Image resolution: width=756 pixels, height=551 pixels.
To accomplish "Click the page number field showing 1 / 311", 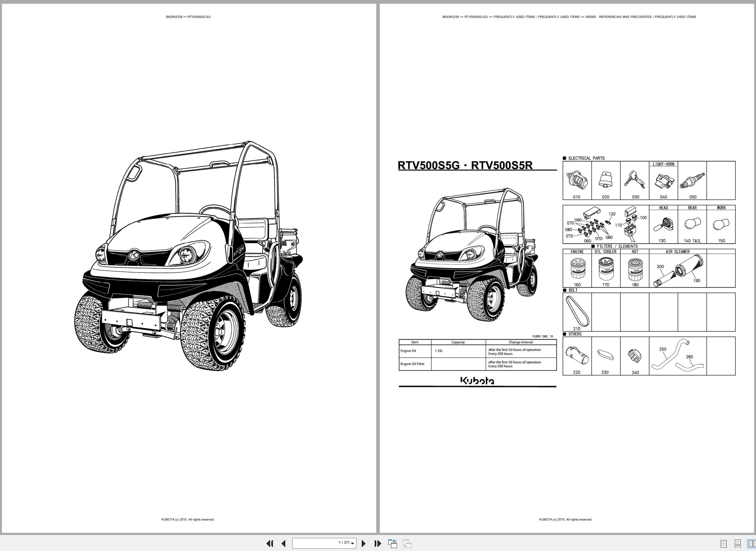I will (324, 543).
